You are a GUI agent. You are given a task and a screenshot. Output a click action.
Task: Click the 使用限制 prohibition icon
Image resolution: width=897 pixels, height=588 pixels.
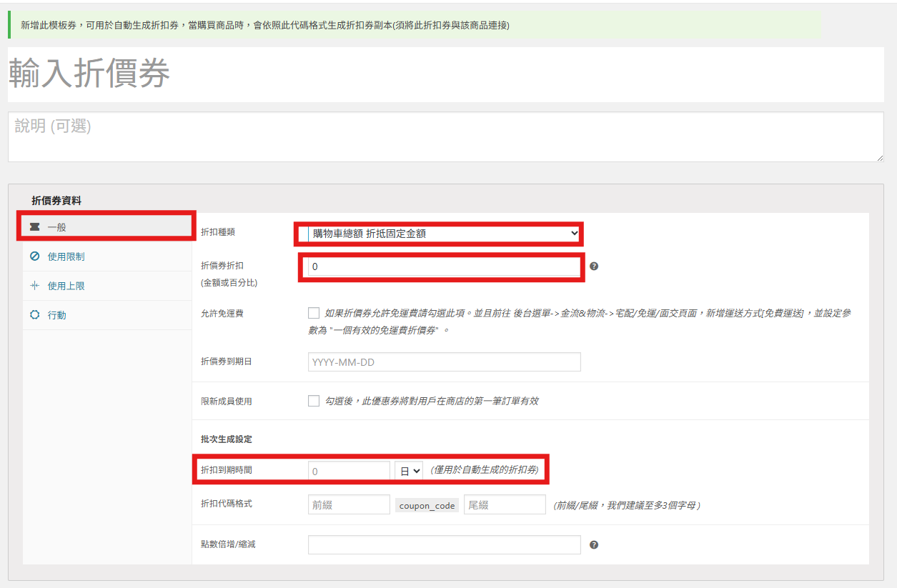(34, 256)
